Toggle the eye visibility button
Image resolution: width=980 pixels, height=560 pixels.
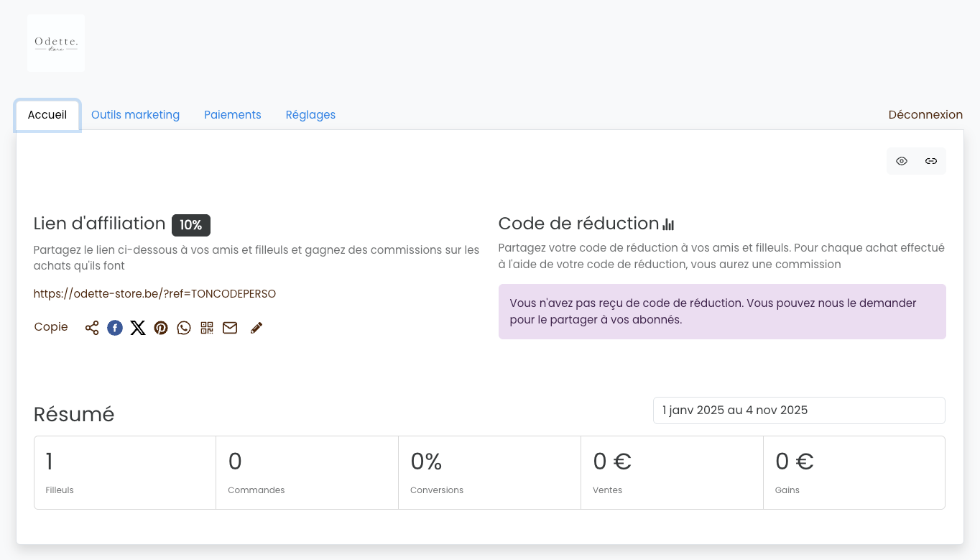tap(902, 161)
